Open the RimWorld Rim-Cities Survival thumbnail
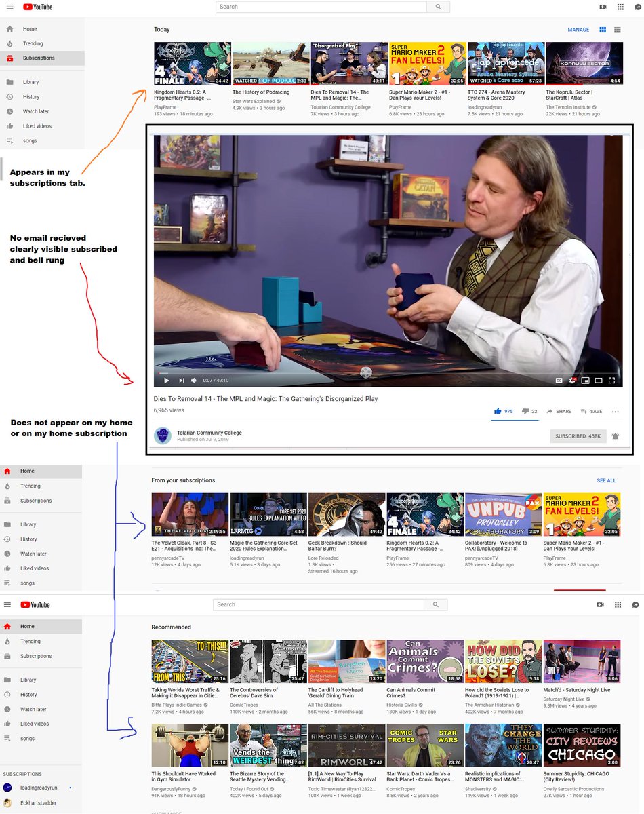 (x=346, y=745)
